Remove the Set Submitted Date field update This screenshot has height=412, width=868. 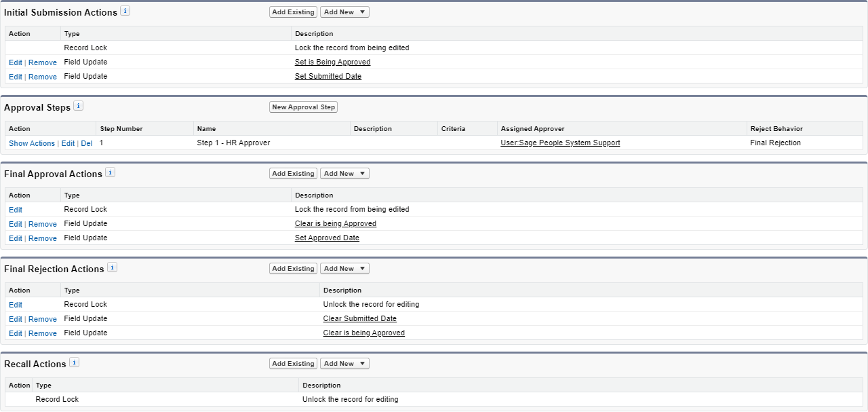point(43,77)
